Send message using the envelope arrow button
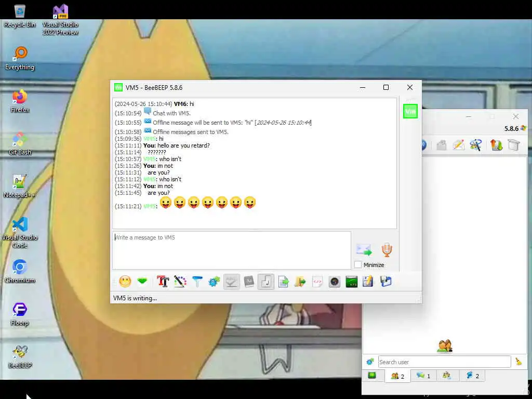This screenshot has width=532, height=399. point(364,250)
